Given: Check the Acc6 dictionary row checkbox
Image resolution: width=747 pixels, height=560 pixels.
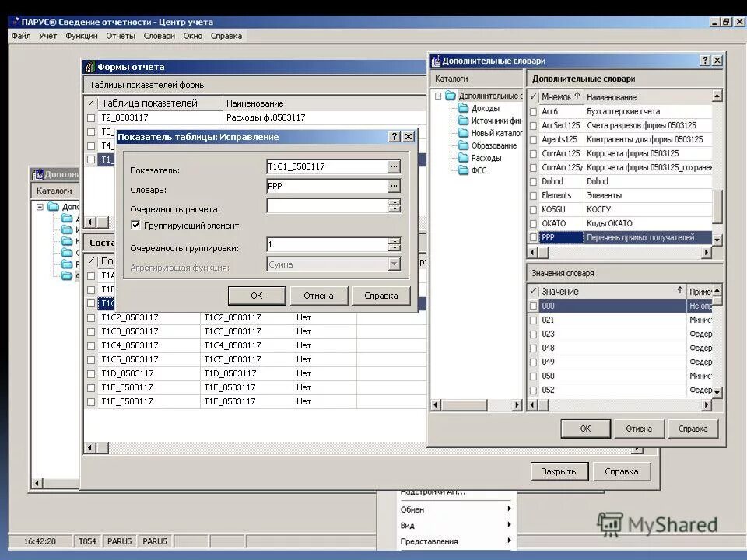Looking at the screenshot, I should pos(534,112).
